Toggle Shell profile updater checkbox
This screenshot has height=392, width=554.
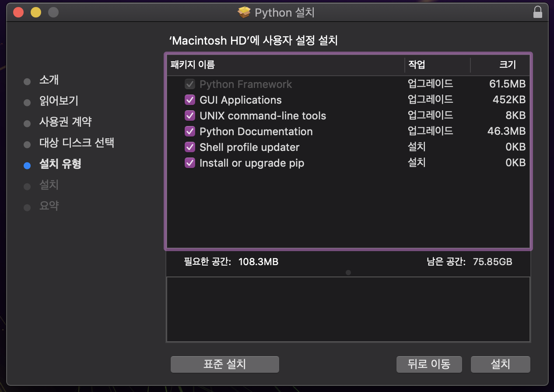190,147
